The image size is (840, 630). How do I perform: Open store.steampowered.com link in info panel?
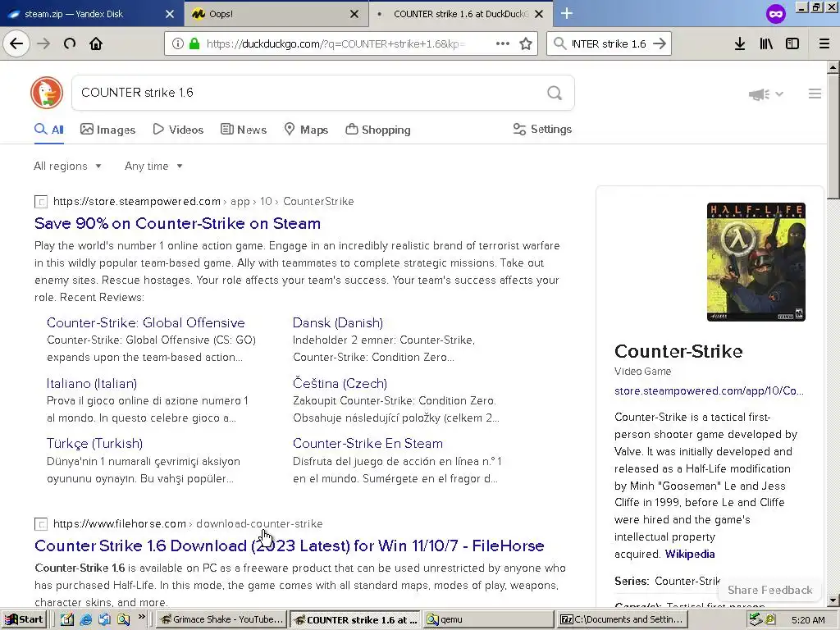[x=709, y=391]
